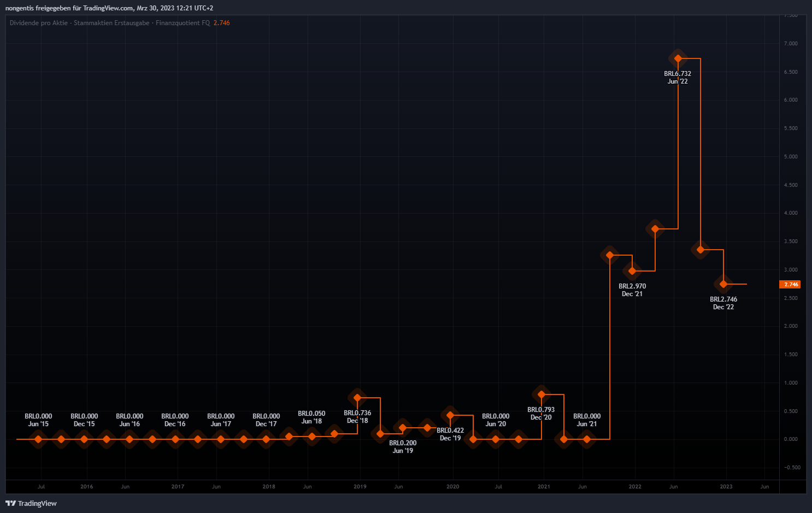This screenshot has width=812, height=513.
Task: Click the 7.000 level on price axis
Action: [x=790, y=44]
